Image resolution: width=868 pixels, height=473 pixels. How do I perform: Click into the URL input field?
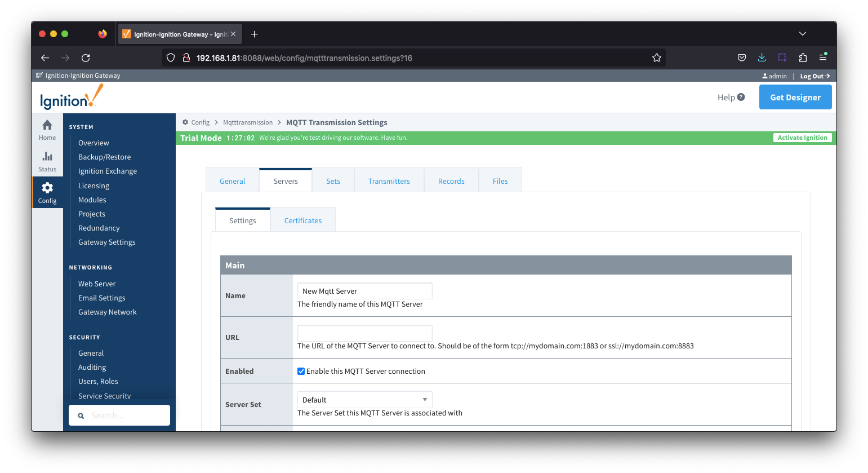point(364,333)
